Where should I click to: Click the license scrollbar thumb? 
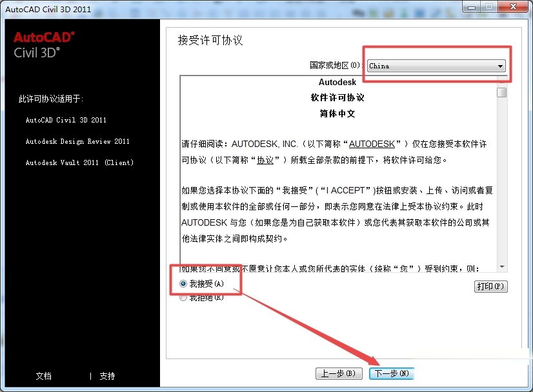pos(502,92)
